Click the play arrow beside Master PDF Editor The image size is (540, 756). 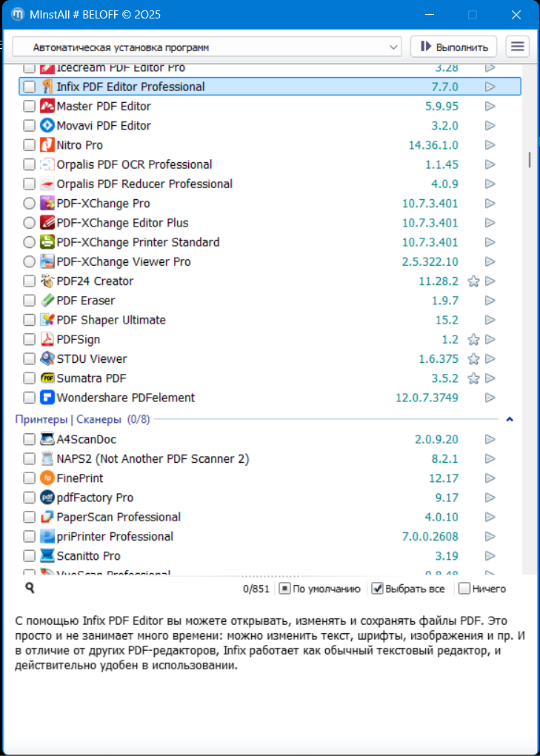pyautogui.click(x=490, y=107)
